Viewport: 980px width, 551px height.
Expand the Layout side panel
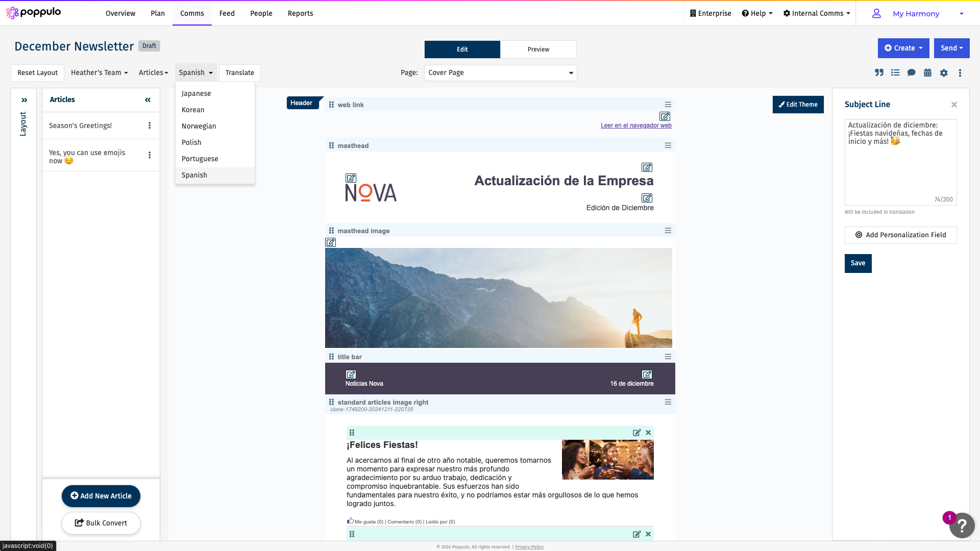pyautogui.click(x=24, y=100)
